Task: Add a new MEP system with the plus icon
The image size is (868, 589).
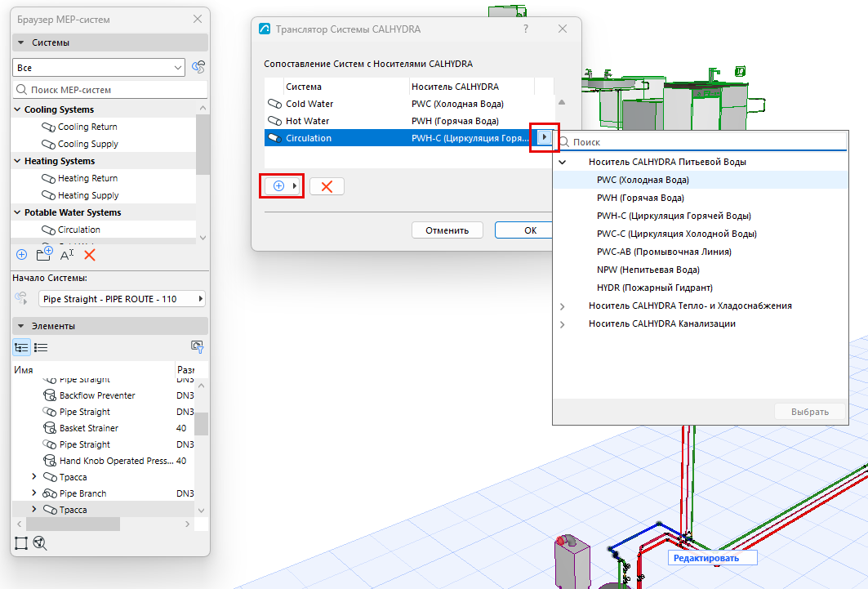Action: [x=21, y=255]
